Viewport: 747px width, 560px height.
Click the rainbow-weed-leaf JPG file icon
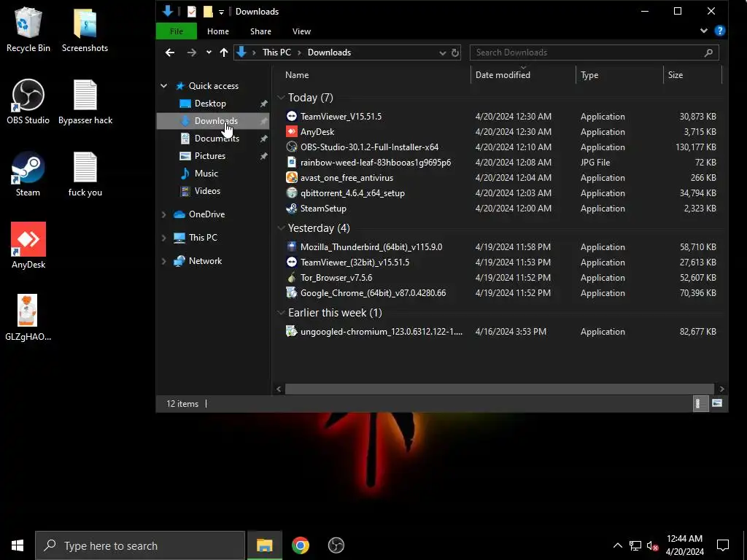pos(292,162)
